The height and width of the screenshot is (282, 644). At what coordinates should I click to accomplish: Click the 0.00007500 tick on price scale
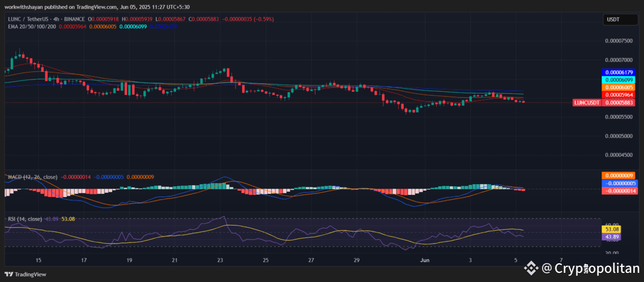[x=618, y=41]
